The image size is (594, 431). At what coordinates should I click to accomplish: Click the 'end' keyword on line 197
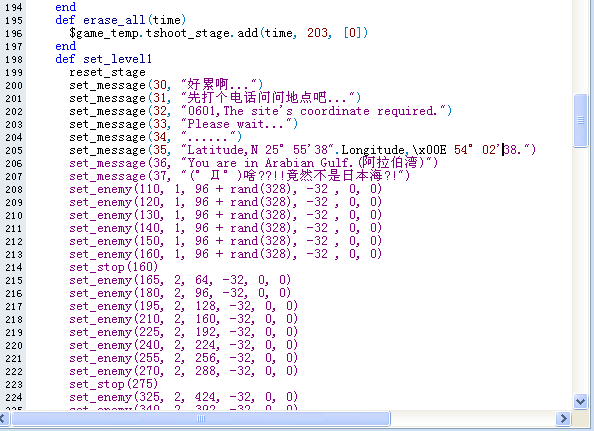66,46
